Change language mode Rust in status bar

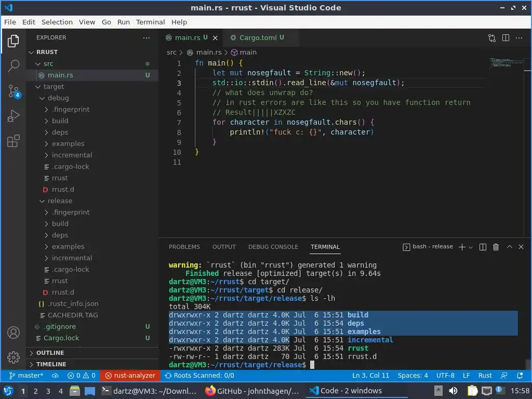[x=485, y=375]
